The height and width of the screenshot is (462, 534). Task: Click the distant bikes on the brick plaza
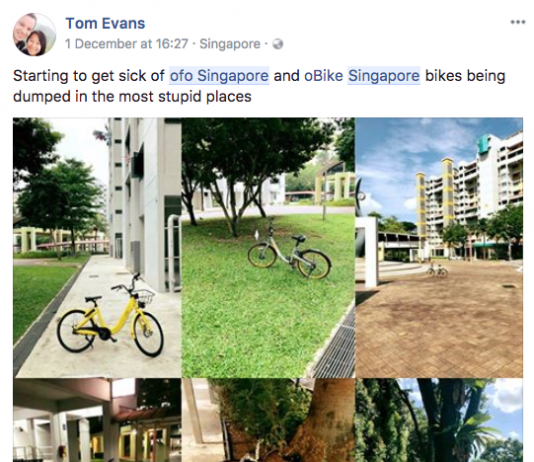pos(438,269)
